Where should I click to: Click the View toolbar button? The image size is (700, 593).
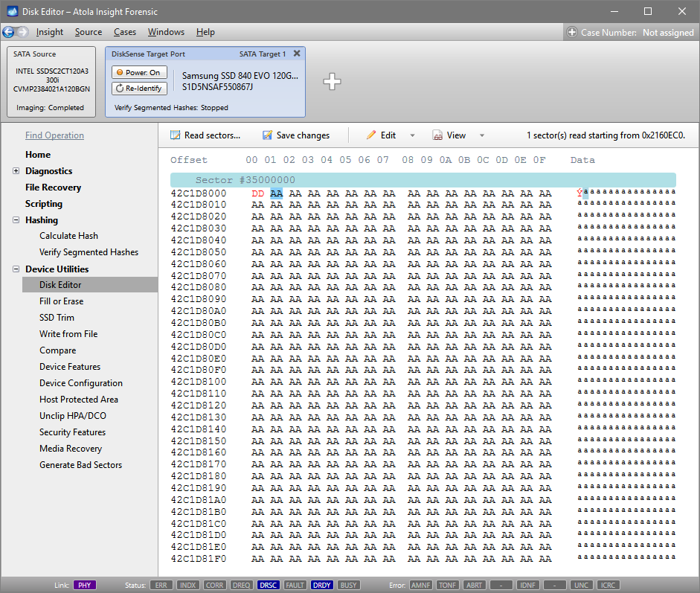pos(449,135)
